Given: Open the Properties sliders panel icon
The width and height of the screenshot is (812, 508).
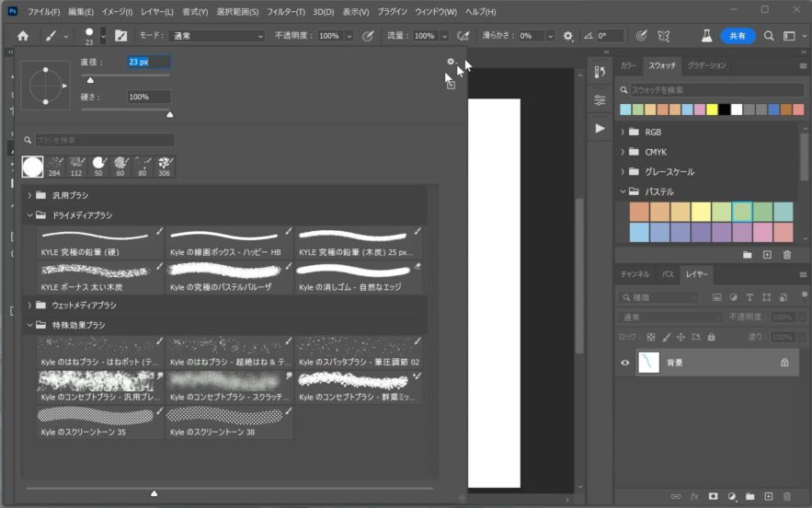Looking at the screenshot, I should point(600,100).
